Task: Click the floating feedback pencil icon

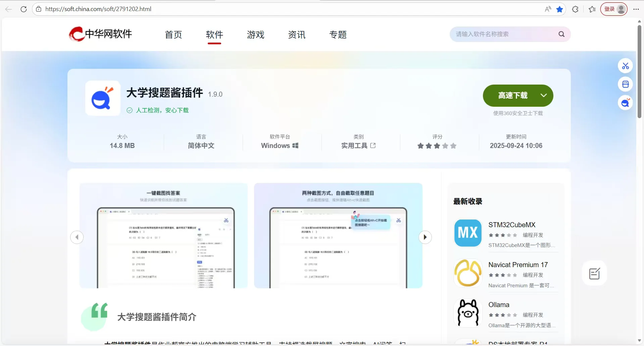Action: tap(594, 273)
